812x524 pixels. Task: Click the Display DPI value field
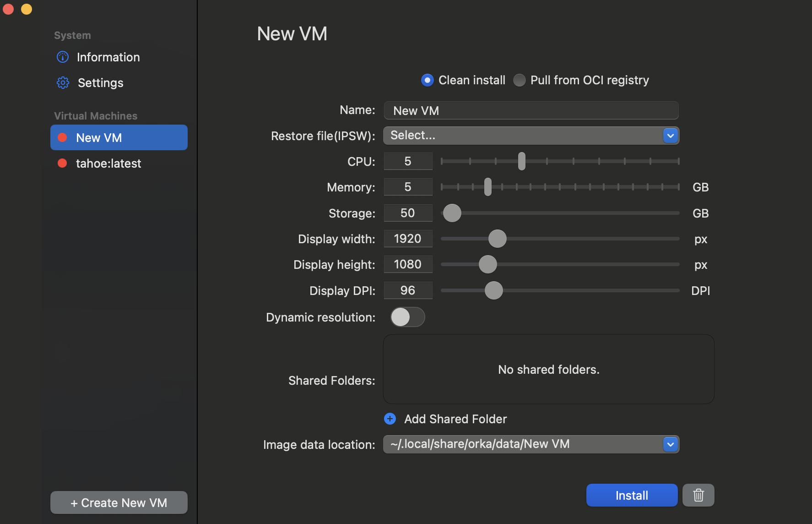[x=408, y=290]
